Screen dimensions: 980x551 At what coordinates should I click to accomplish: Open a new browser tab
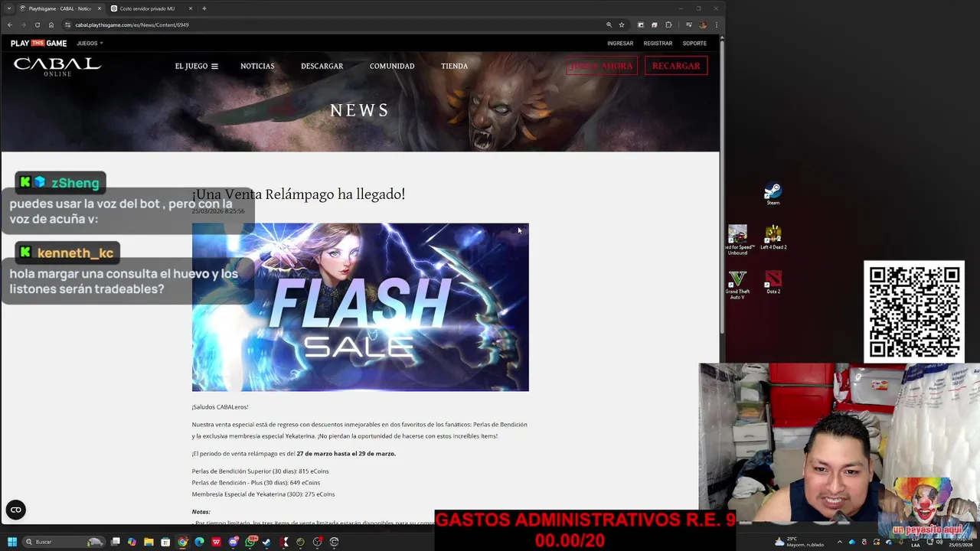point(204,8)
